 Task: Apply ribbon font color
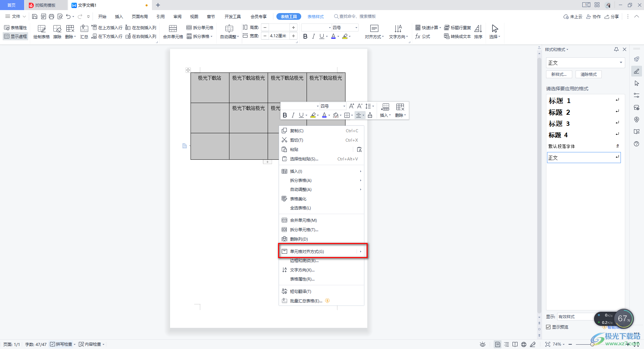[333, 36]
